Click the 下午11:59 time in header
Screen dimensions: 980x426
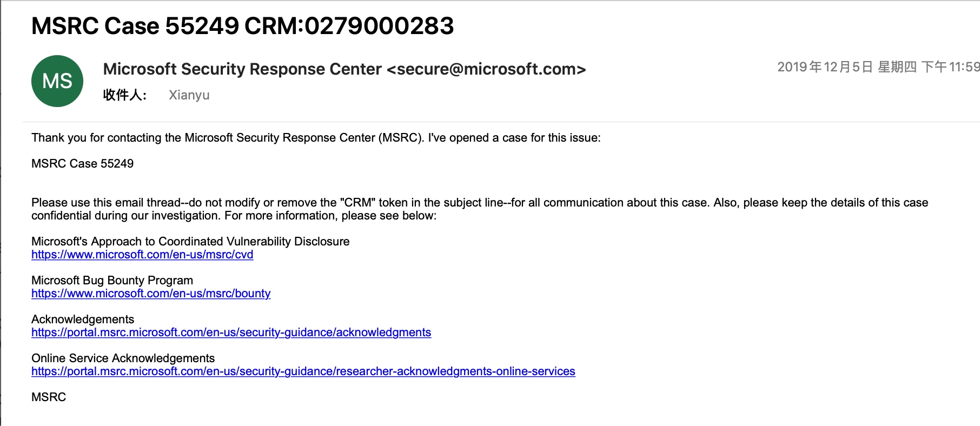[x=950, y=67]
